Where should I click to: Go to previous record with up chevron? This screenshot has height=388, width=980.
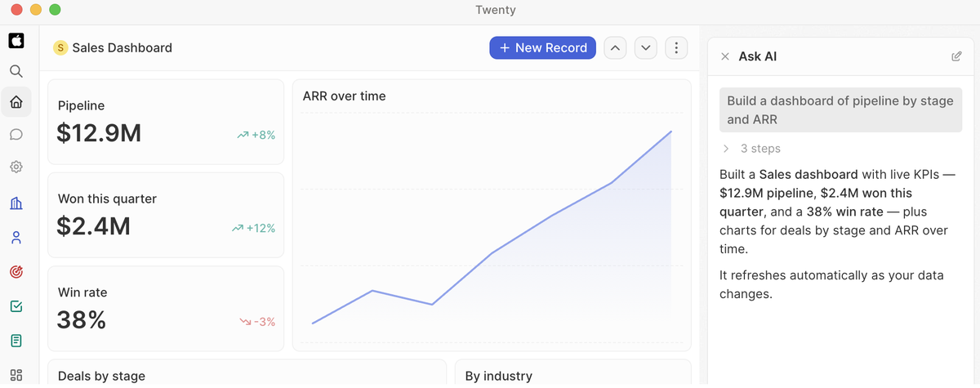point(616,48)
